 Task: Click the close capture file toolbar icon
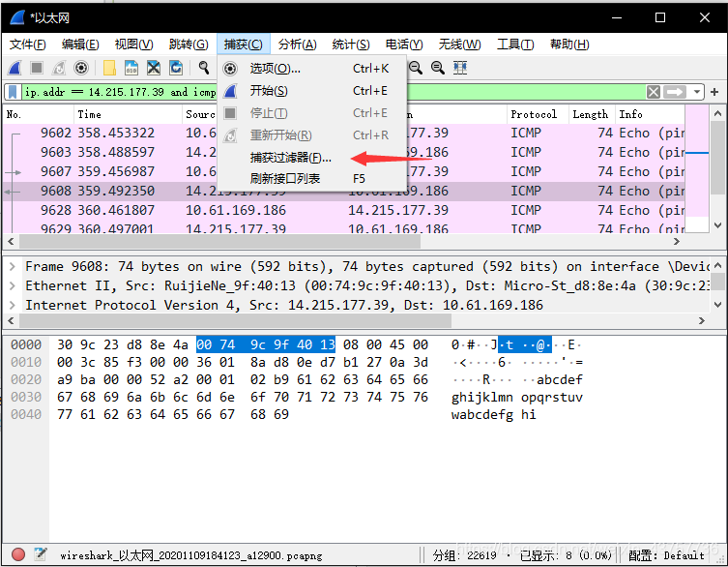(154, 69)
